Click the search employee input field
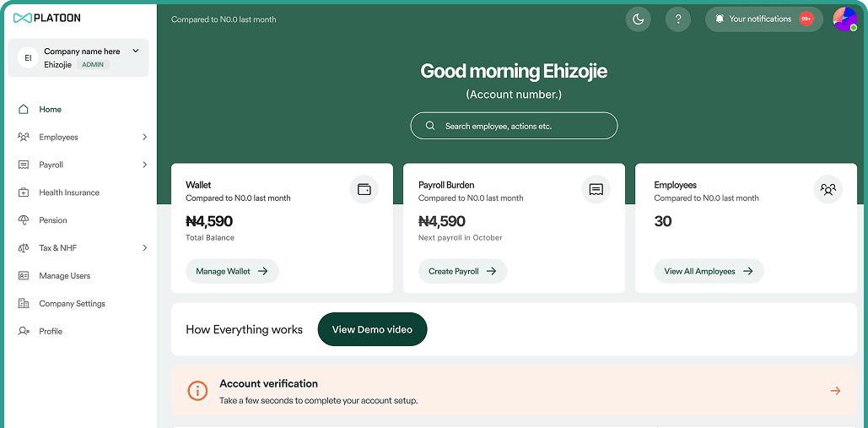Viewport: 868px width, 428px height. [x=514, y=126]
